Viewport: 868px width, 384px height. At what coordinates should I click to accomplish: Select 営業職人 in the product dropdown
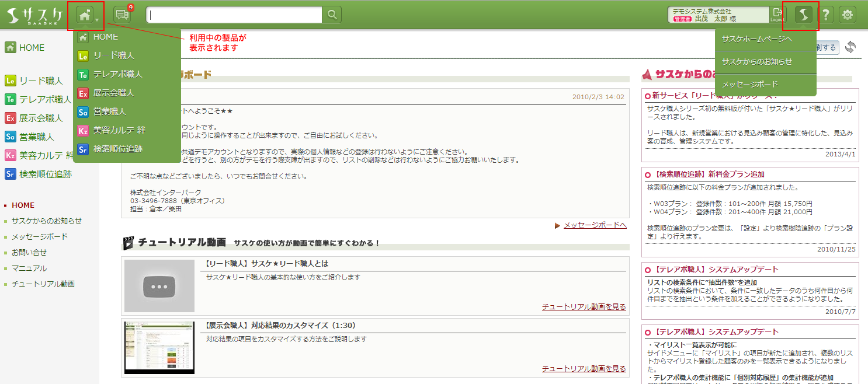pos(109,111)
